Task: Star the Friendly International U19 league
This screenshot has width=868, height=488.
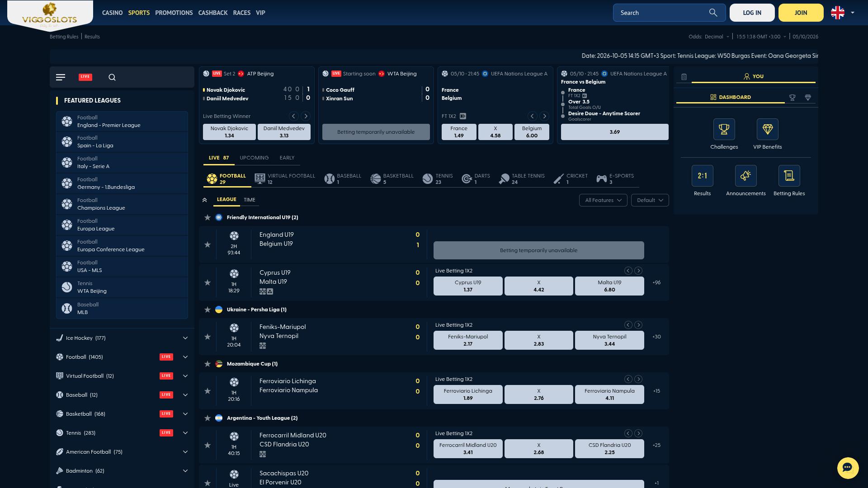Action: pyautogui.click(x=208, y=217)
